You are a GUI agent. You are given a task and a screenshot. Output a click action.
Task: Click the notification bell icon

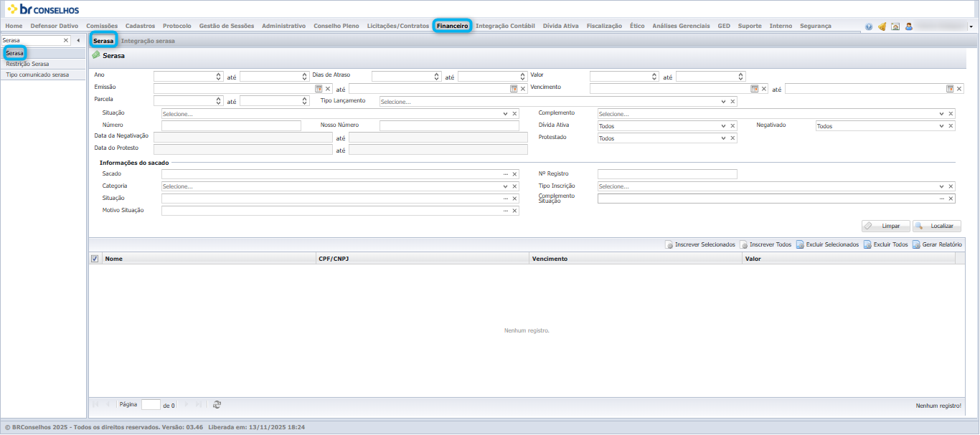[x=882, y=27]
